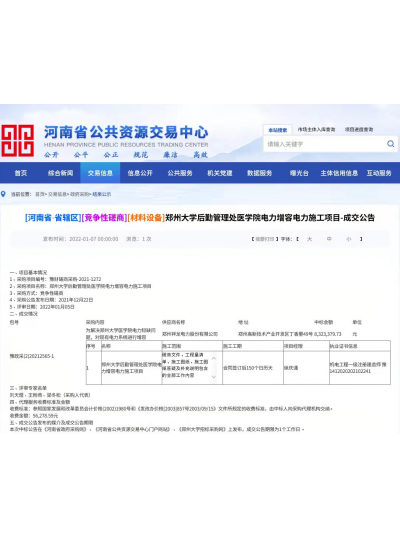400x540 pixels.
Task: Open the 主体信用信息 navigation item
Action: (x=339, y=173)
